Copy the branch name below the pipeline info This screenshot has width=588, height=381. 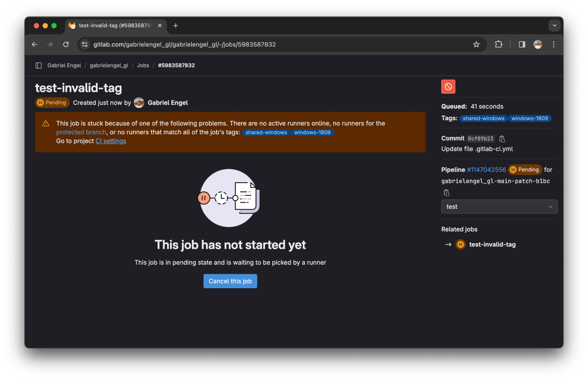pos(446,192)
